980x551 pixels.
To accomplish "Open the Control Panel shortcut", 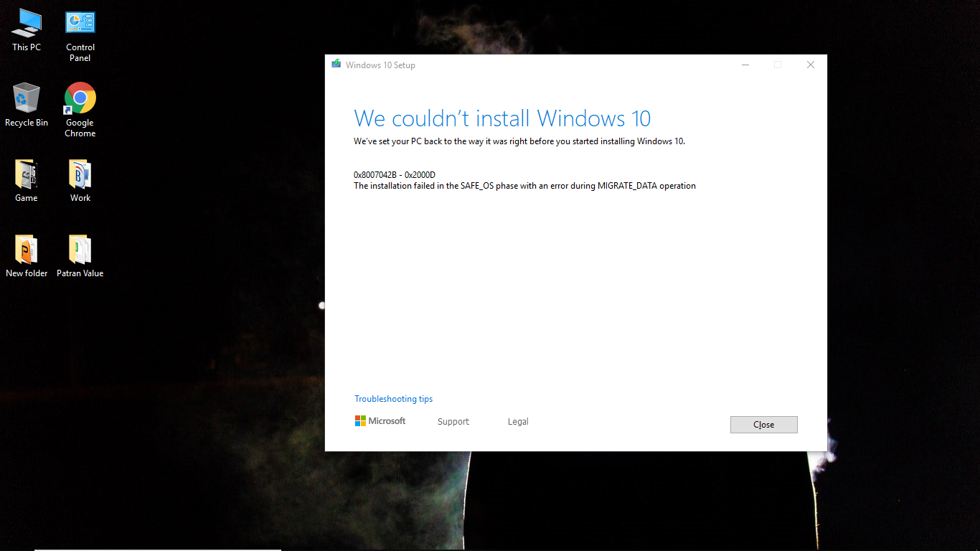I will point(79,22).
